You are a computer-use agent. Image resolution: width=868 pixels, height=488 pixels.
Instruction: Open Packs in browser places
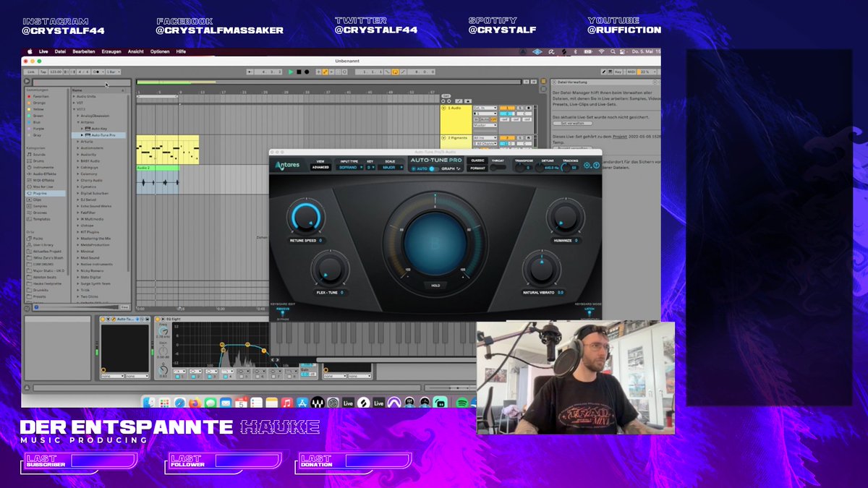coord(37,239)
